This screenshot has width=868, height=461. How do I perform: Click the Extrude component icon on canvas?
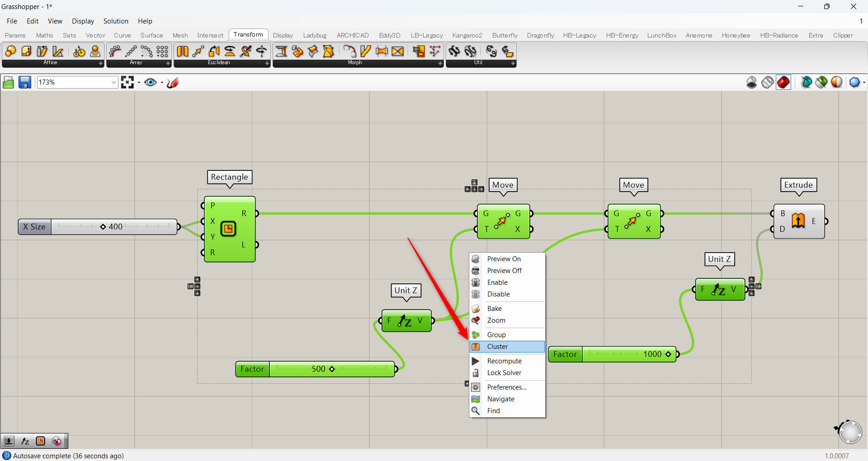point(798,221)
